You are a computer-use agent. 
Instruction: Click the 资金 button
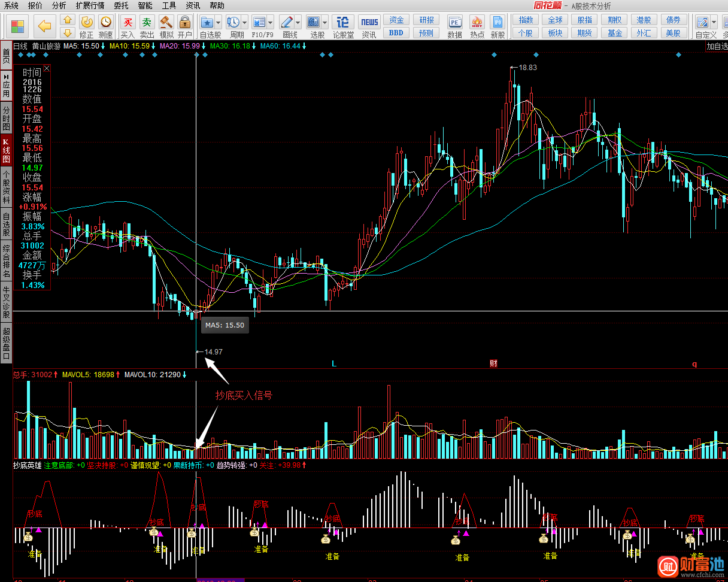tap(396, 20)
